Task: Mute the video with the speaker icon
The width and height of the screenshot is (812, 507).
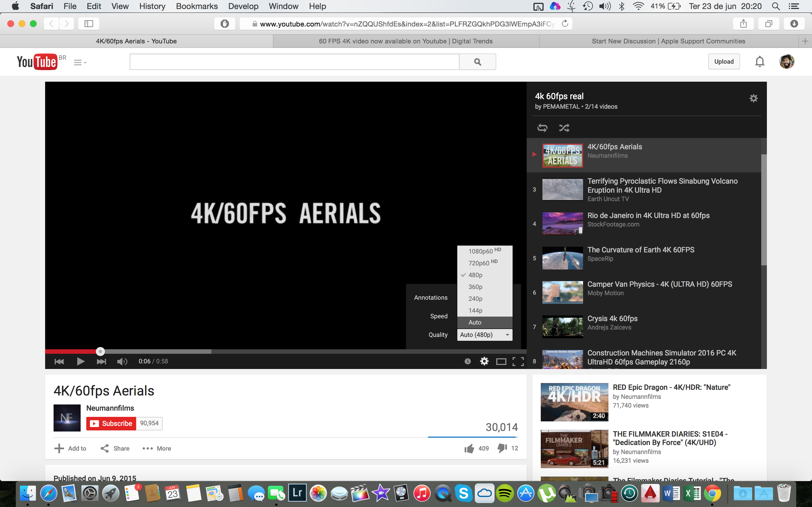Action: 122,361
